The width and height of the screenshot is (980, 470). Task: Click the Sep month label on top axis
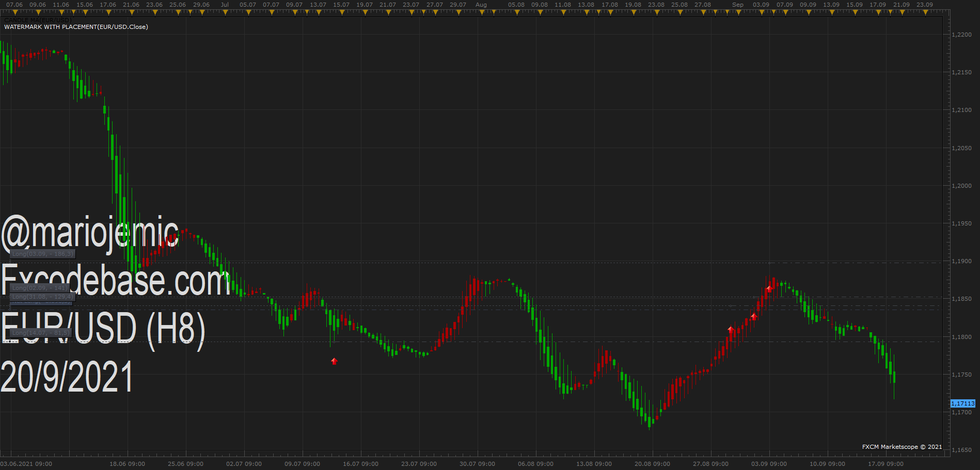[x=738, y=5]
